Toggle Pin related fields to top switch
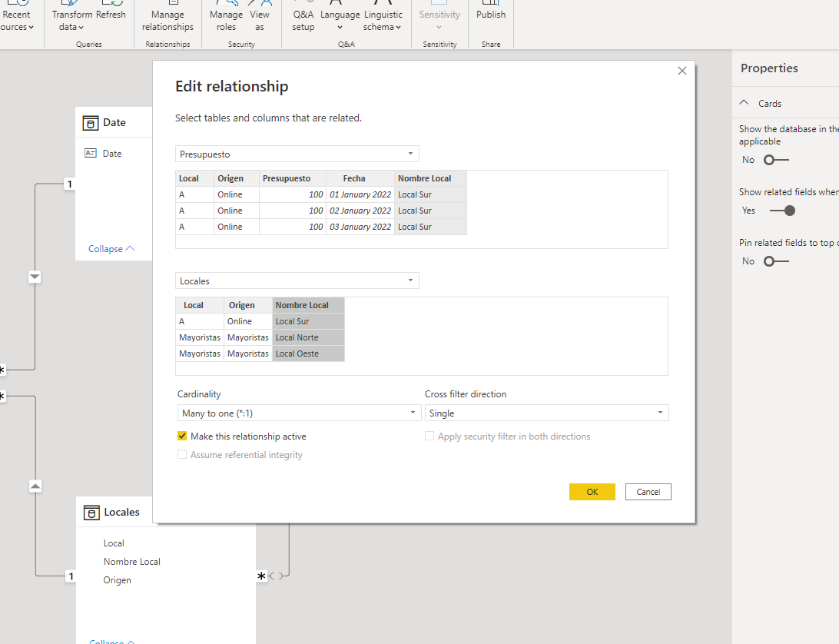This screenshot has height=644, width=839. [x=776, y=261]
